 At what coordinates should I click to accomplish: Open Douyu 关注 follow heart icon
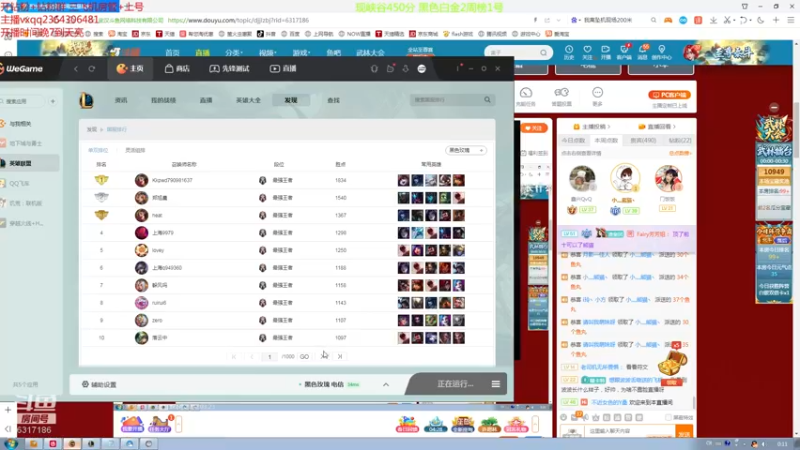[587, 52]
